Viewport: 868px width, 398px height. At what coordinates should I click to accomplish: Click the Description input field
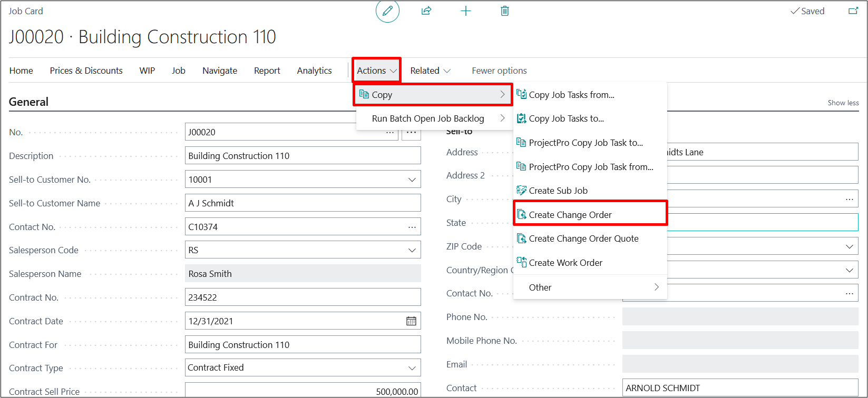click(303, 156)
